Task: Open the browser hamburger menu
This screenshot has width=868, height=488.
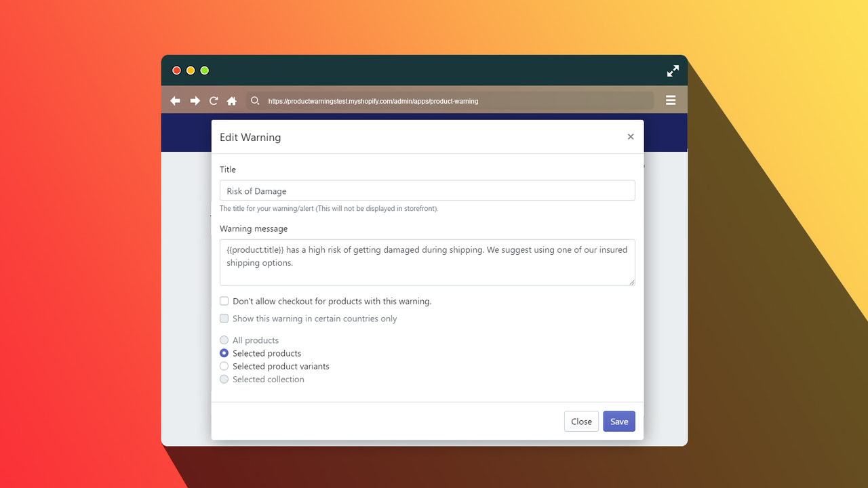Action: click(x=671, y=100)
